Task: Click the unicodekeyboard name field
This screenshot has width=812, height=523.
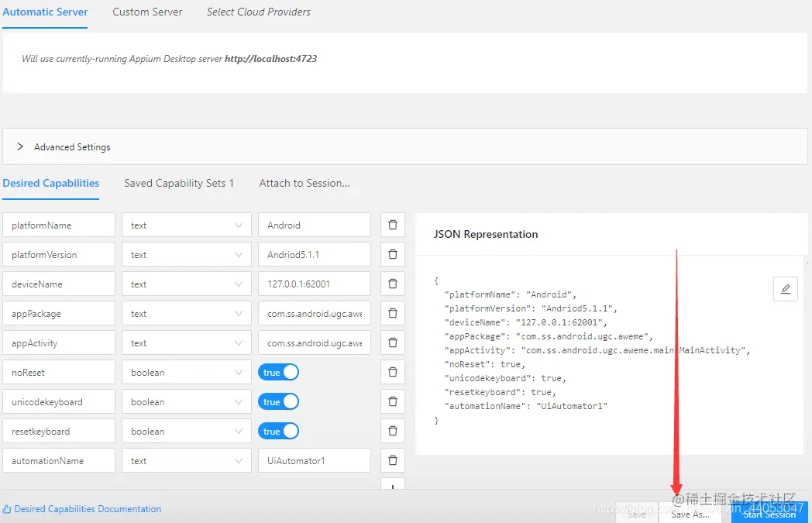Action: click(x=59, y=402)
